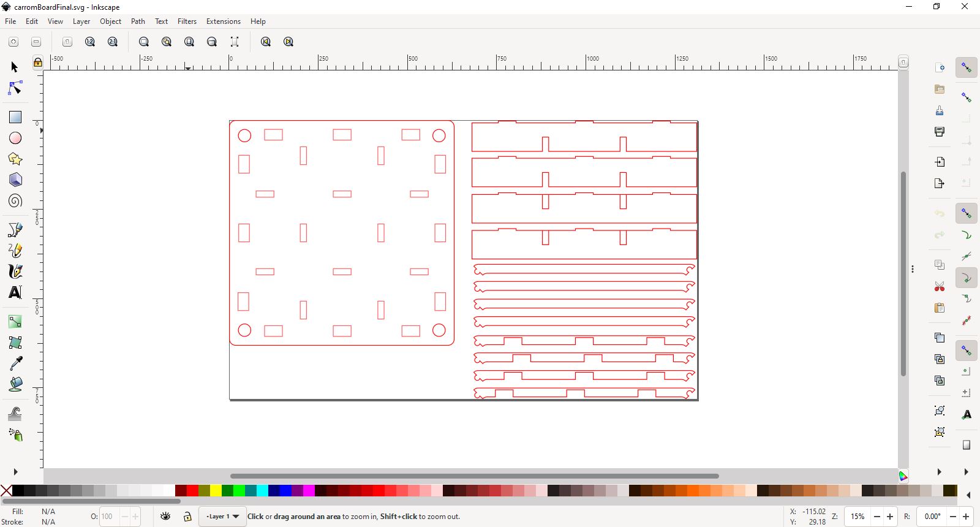Viewport: 980px width, 527px height.
Task: Expand hidden tools in left toolbox
Action: click(x=15, y=472)
